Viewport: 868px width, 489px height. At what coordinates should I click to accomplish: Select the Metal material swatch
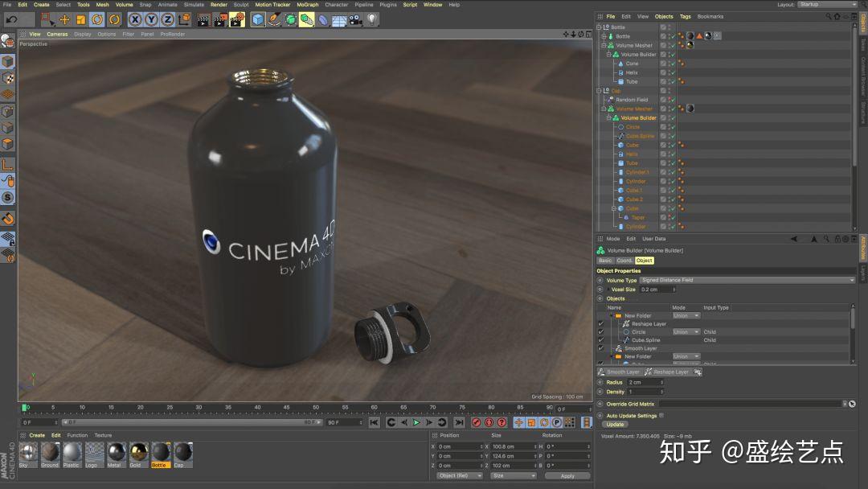(x=117, y=453)
